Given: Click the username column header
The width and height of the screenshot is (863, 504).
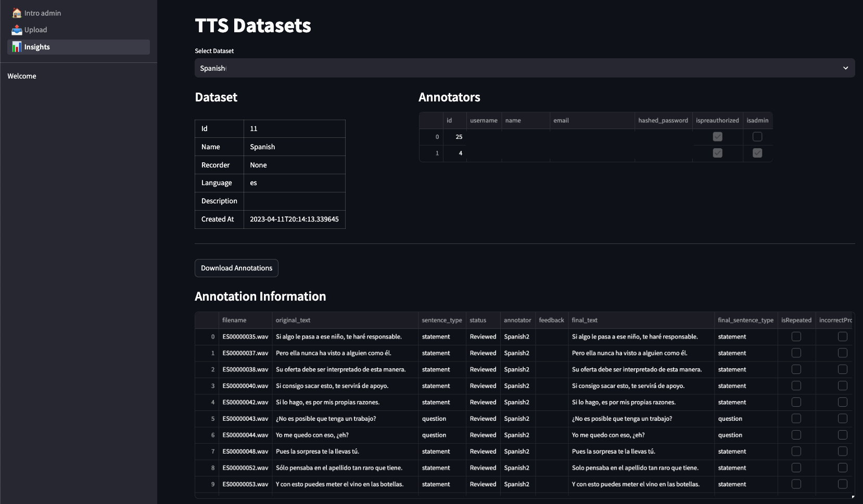Looking at the screenshot, I should [x=484, y=120].
